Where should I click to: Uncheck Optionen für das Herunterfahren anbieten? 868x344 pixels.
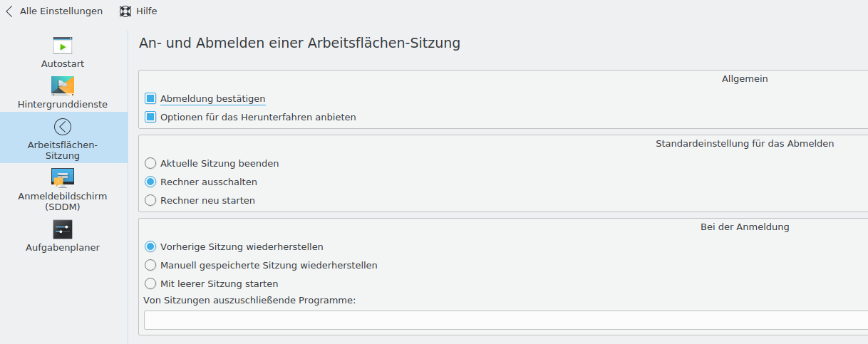pyautogui.click(x=150, y=117)
